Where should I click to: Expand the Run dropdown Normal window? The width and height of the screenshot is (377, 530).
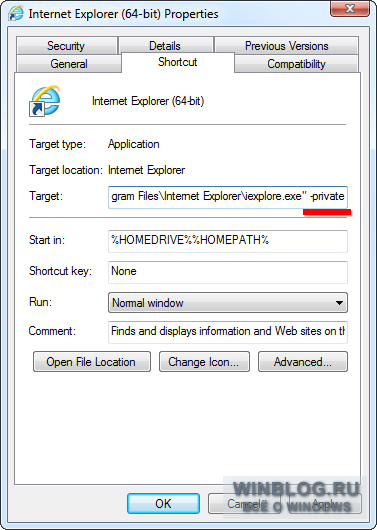click(228, 303)
